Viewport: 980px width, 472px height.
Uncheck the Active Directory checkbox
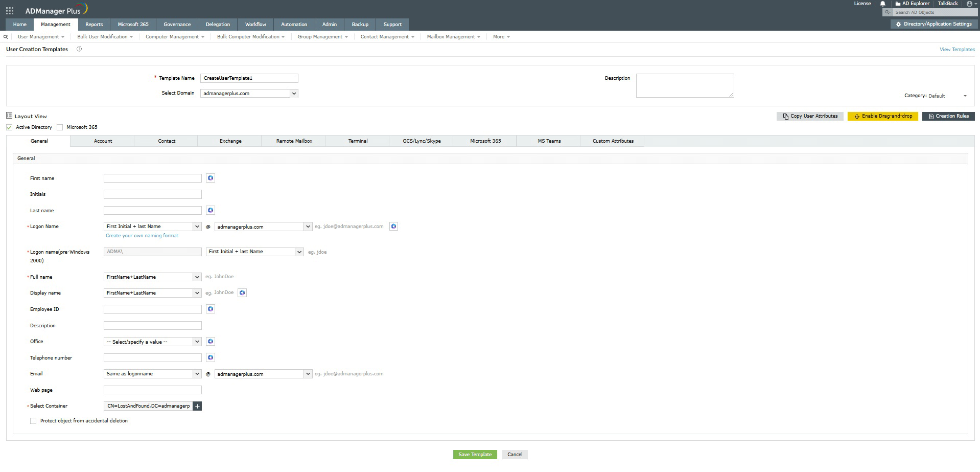tap(9, 127)
